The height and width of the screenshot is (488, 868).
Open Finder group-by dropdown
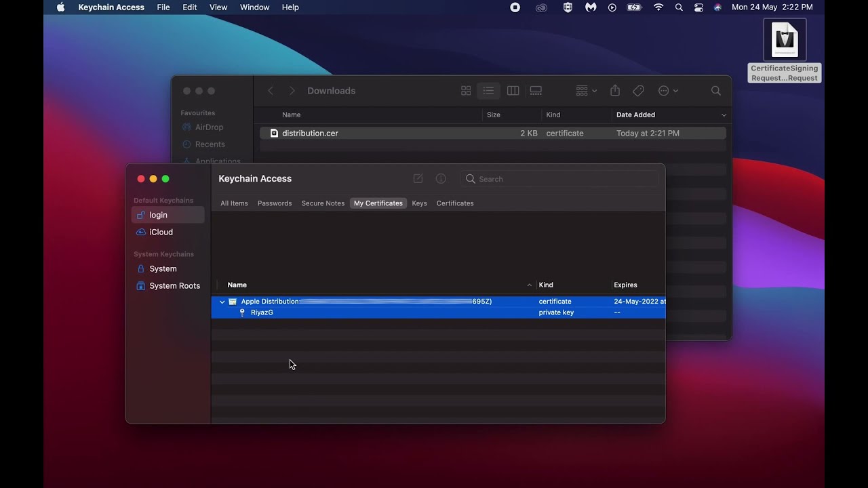click(x=586, y=91)
